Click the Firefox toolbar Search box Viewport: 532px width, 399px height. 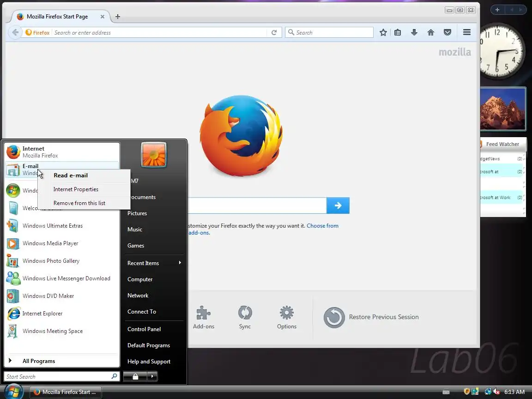coord(329,33)
